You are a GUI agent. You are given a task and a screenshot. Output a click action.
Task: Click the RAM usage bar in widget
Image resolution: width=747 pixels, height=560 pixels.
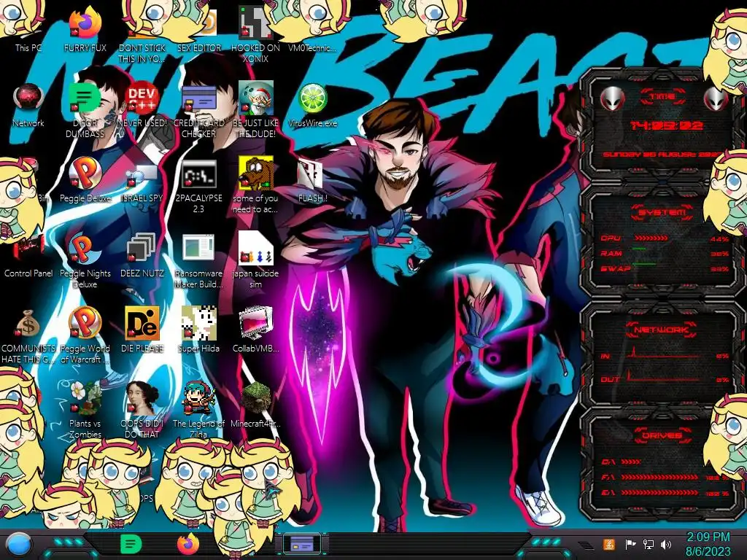tap(639, 249)
